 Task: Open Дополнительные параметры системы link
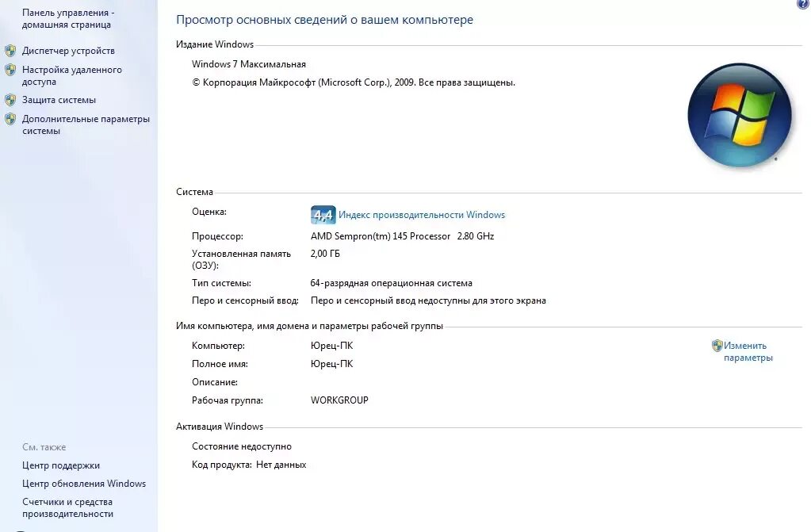86,124
